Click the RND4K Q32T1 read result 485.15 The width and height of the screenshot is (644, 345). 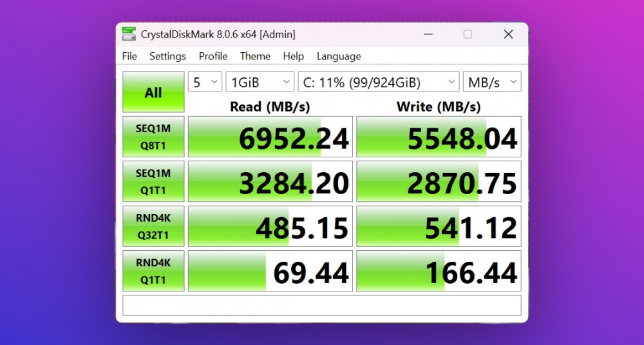(270, 226)
